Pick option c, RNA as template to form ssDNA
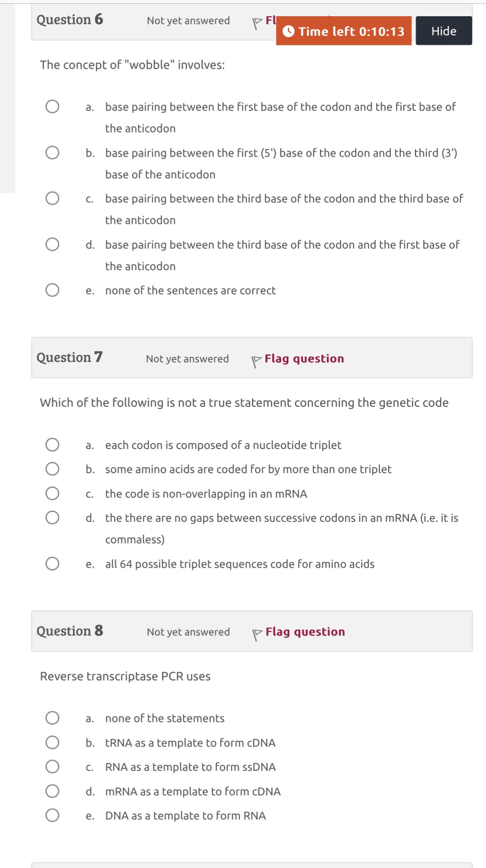 click(x=52, y=767)
